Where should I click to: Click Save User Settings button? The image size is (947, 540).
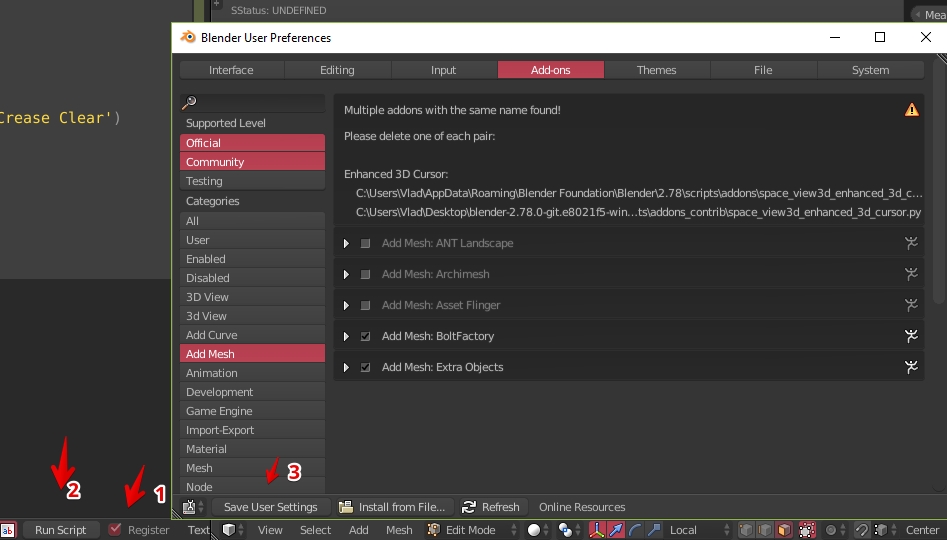point(271,507)
